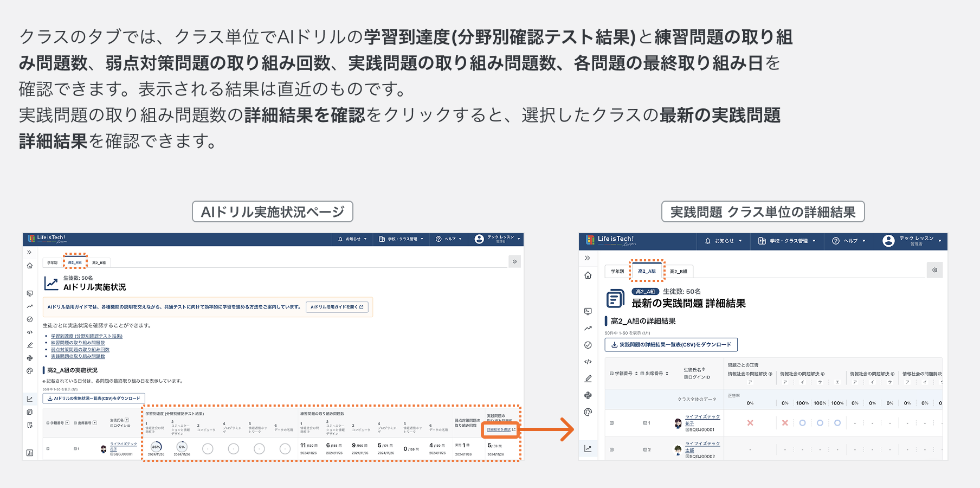Click the 5% progress circle in left table
The height and width of the screenshot is (488, 980).
coord(182,447)
